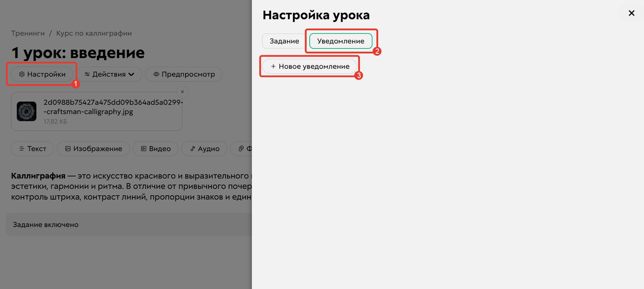Open Курс по каллиграфии breadcrumb
644x289 pixels.
click(x=94, y=33)
